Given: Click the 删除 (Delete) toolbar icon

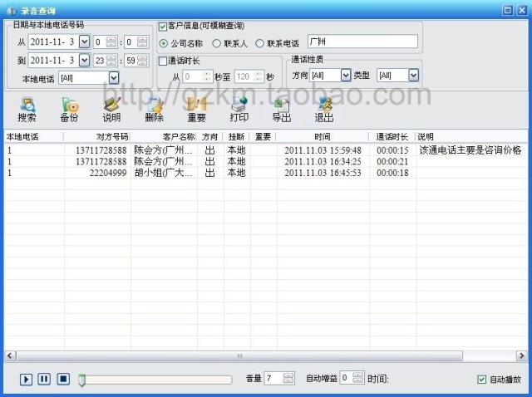Looking at the screenshot, I should 154,108.
